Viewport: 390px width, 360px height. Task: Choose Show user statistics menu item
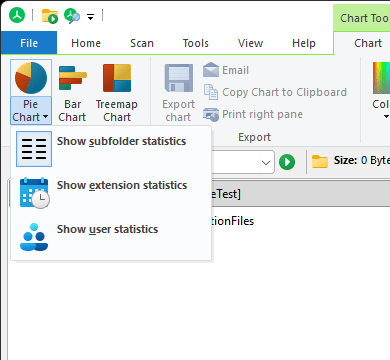[111, 237]
